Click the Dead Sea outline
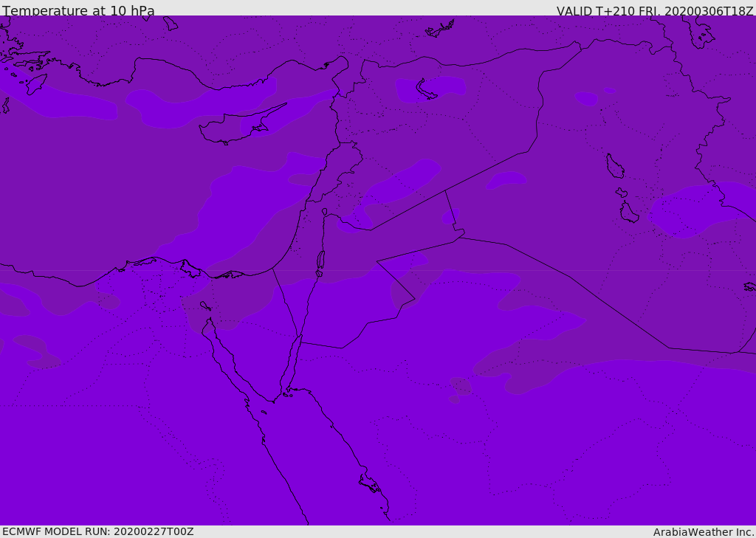The width and height of the screenshot is (756, 538). (x=320, y=261)
